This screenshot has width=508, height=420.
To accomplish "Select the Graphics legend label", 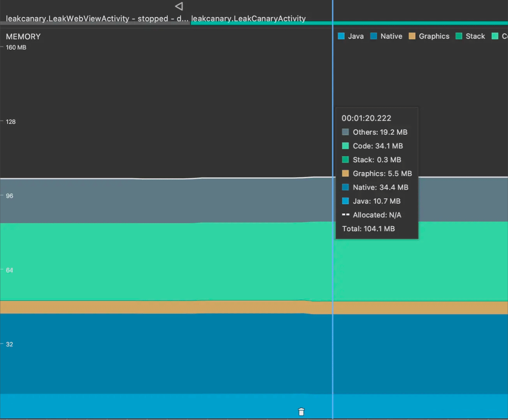I will point(434,36).
